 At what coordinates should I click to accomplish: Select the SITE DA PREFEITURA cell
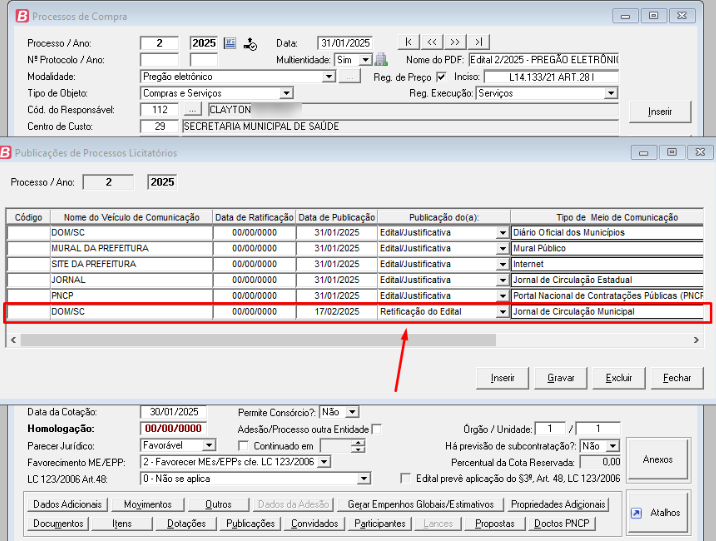[132, 264]
